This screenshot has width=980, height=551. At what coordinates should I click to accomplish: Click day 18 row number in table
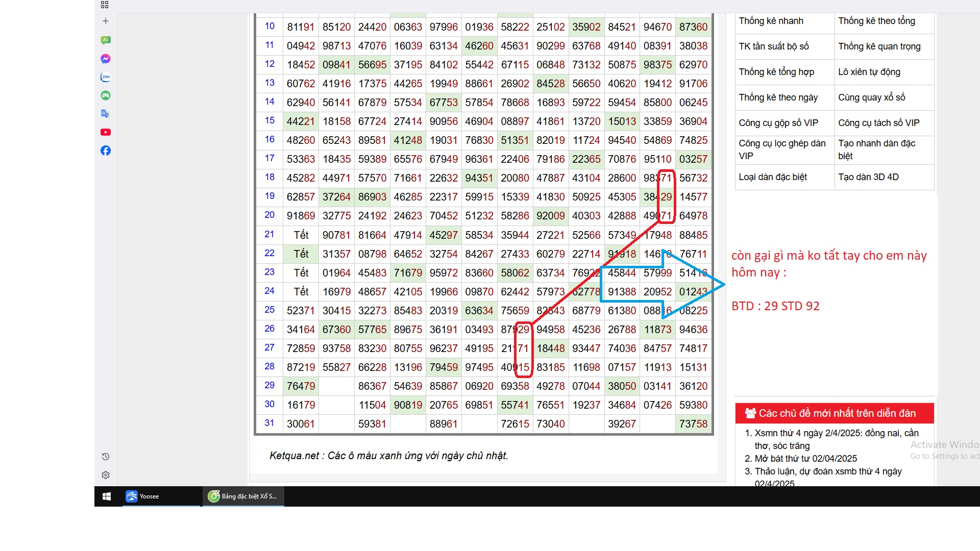click(x=269, y=177)
